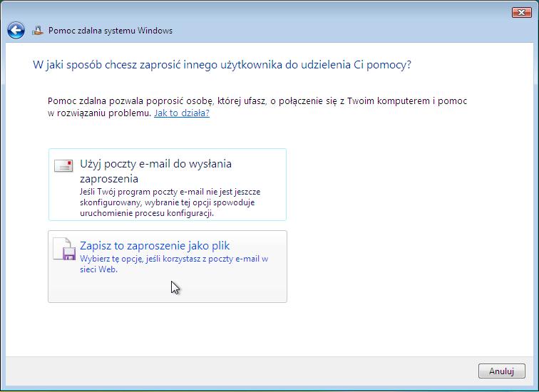Select 'Zapisz to zaproszenie jako plik'
The image size is (539, 392).
168,267
